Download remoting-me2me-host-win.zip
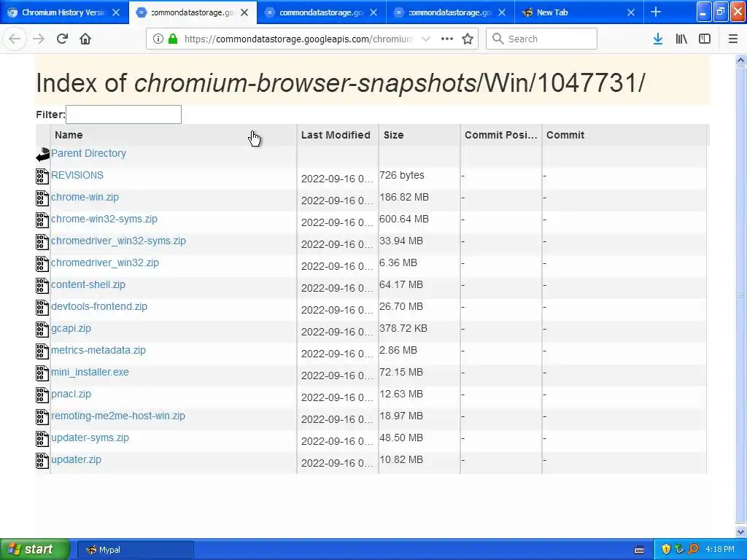747x560 pixels. (118, 416)
